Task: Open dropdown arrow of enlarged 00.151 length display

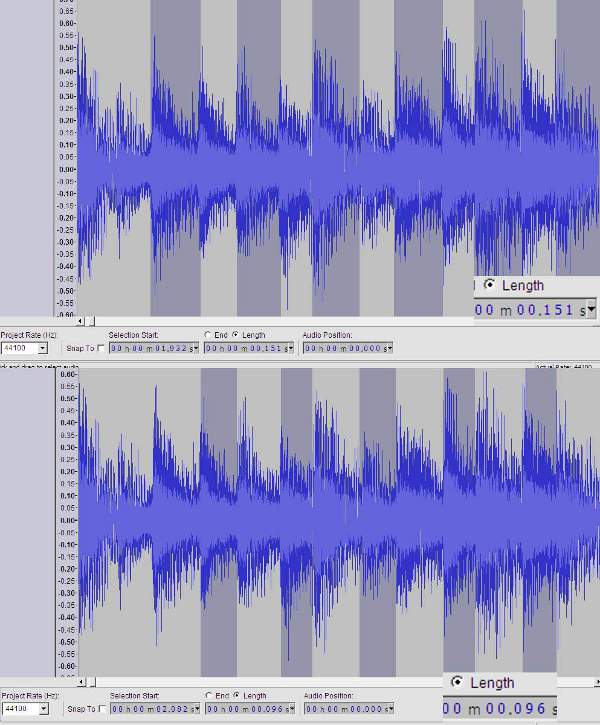Action: [591, 309]
